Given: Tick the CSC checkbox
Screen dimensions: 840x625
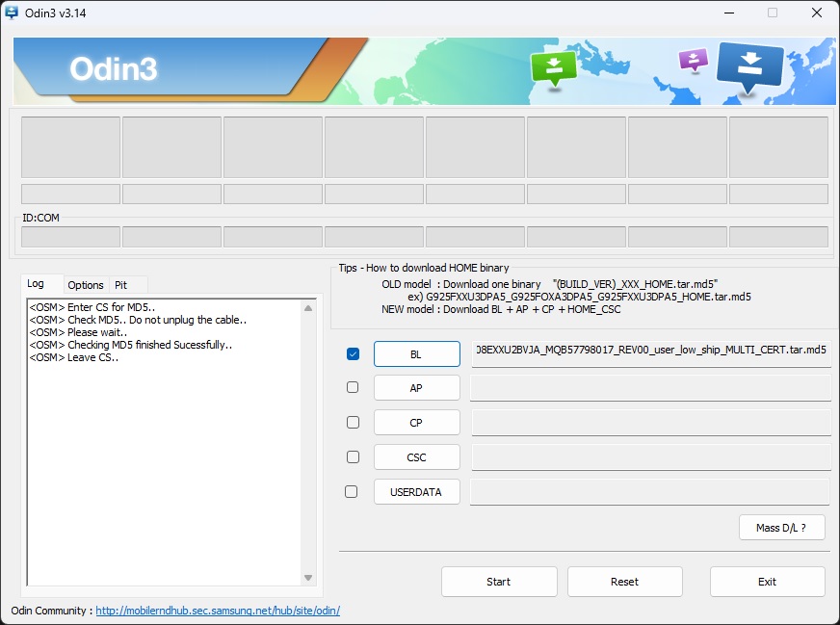Looking at the screenshot, I should tap(353, 456).
